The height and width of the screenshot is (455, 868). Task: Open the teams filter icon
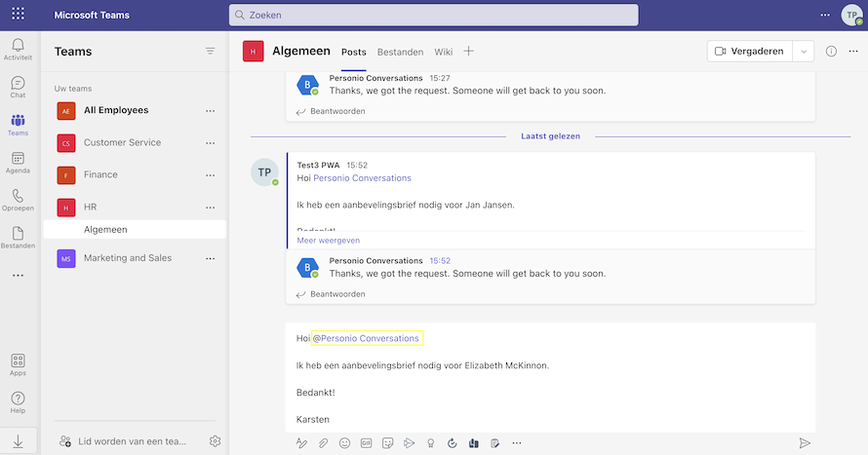(x=210, y=51)
